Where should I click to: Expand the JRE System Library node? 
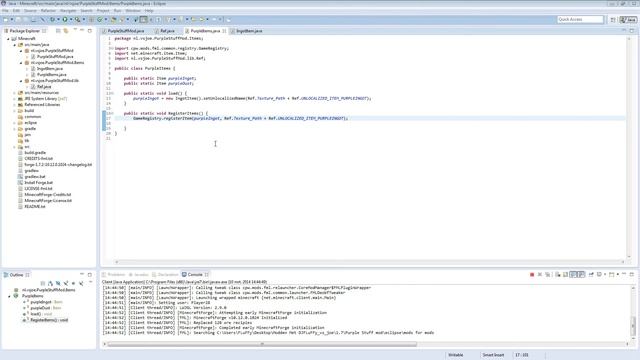point(14,99)
